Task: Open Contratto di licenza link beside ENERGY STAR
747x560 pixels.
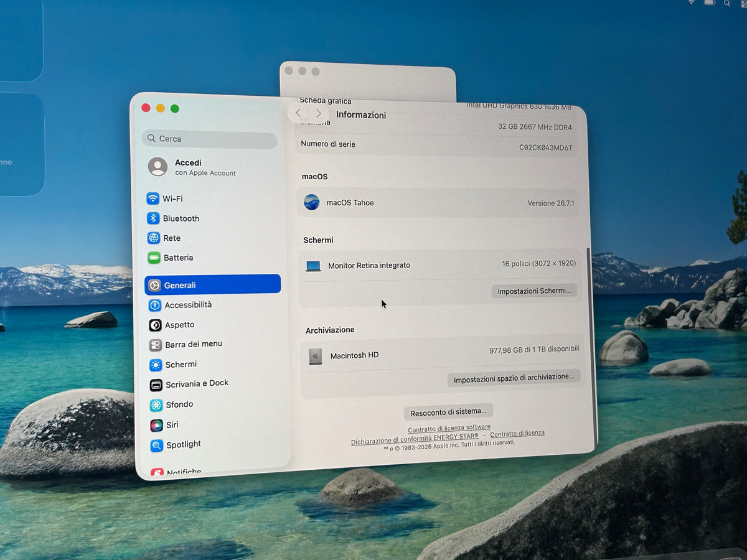Action: coord(517,433)
